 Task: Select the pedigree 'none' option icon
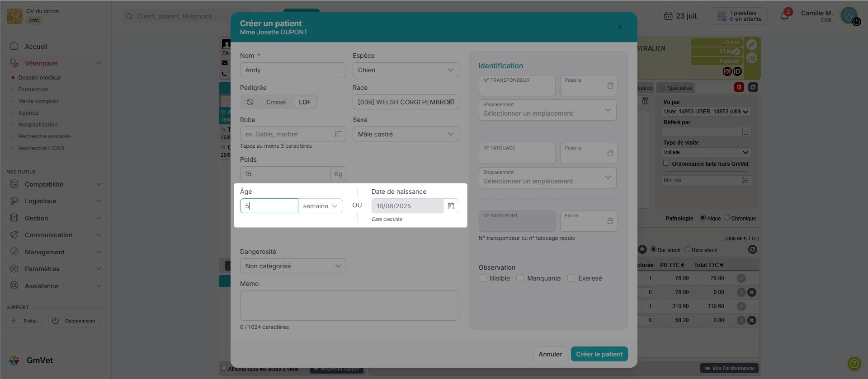click(x=250, y=102)
